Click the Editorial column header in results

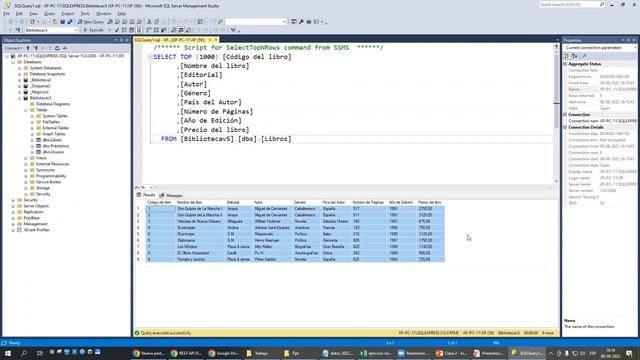point(239,202)
